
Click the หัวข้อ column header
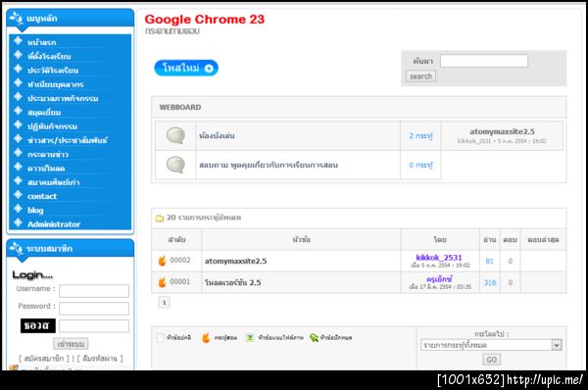[x=301, y=239]
